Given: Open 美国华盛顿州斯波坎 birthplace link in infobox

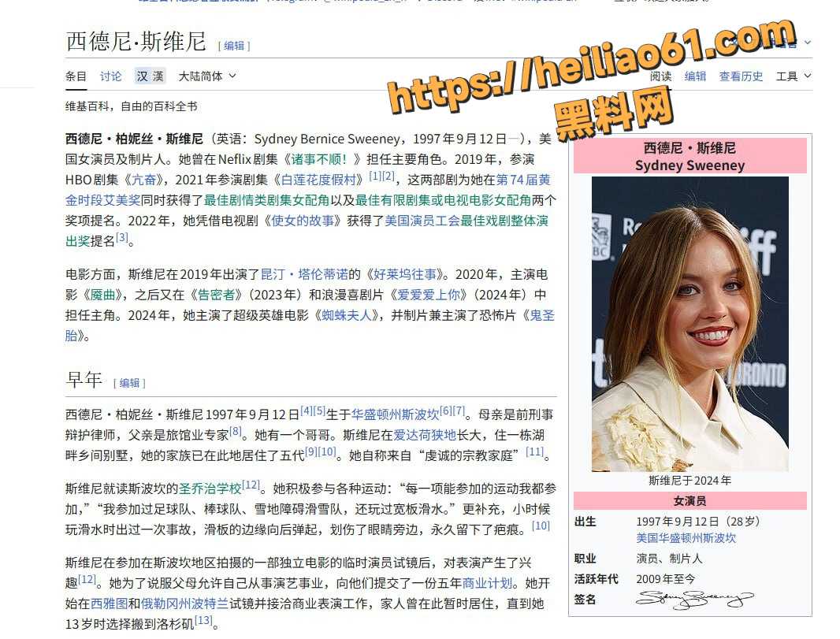Looking at the screenshot, I should click(x=686, y=538).
